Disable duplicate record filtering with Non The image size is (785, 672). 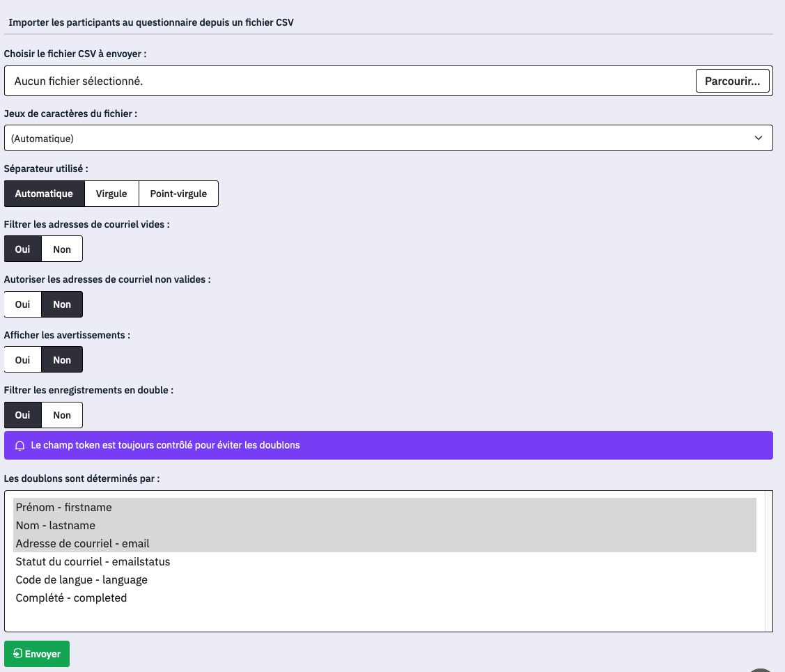click(x=62, y=415)
